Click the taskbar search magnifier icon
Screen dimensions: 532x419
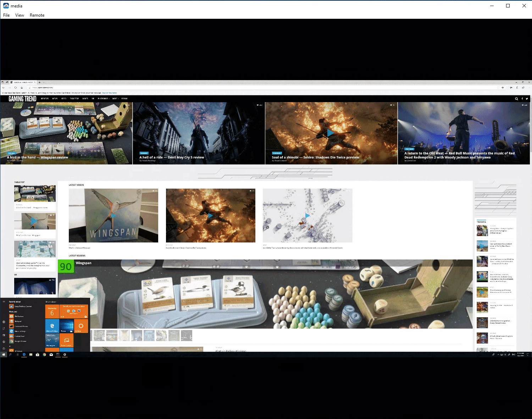click(10, 354)
